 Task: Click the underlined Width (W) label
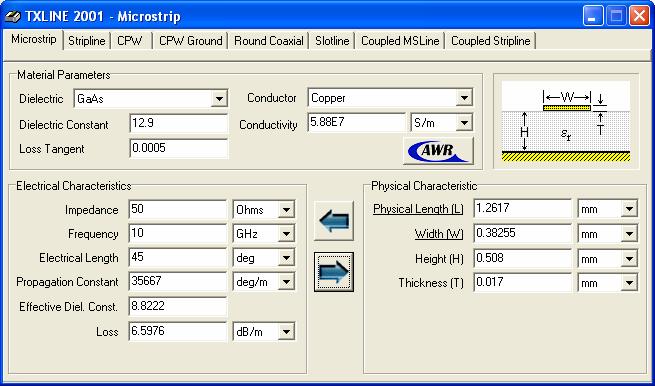click(x=439, y=234)
